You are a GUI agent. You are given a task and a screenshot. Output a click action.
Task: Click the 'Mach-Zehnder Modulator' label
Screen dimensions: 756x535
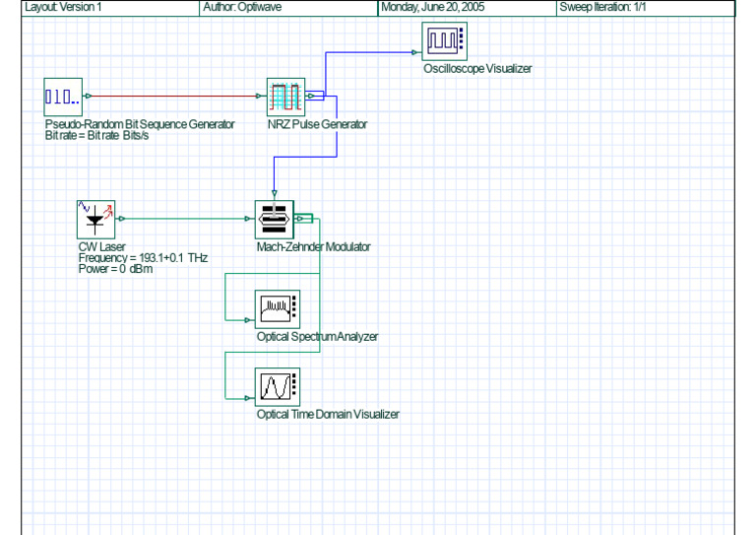click(x=313, y=246)
